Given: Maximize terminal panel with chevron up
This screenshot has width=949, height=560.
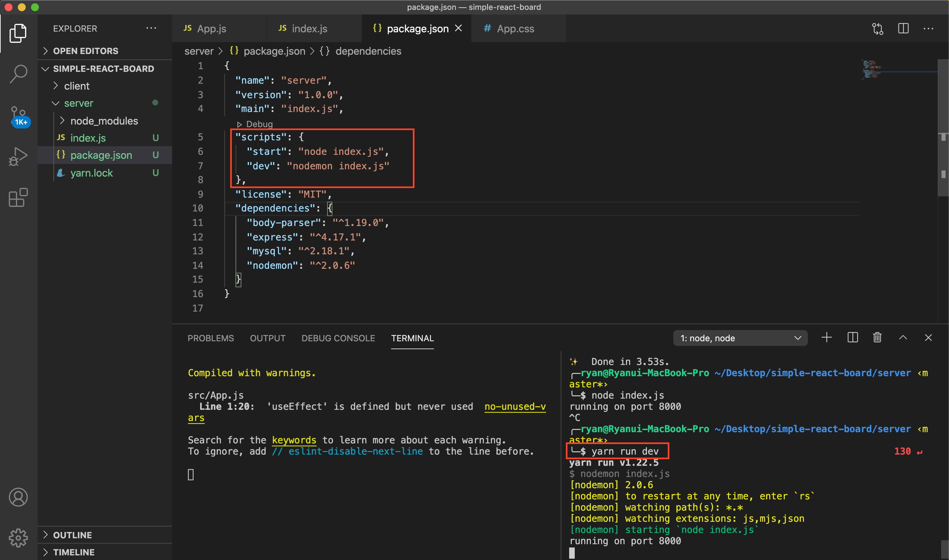Looking at the screenshot, I should [903, 338].
